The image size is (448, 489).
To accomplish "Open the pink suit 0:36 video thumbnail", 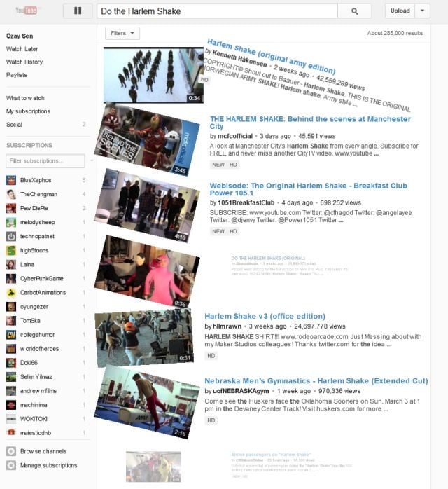I will 147,272.
